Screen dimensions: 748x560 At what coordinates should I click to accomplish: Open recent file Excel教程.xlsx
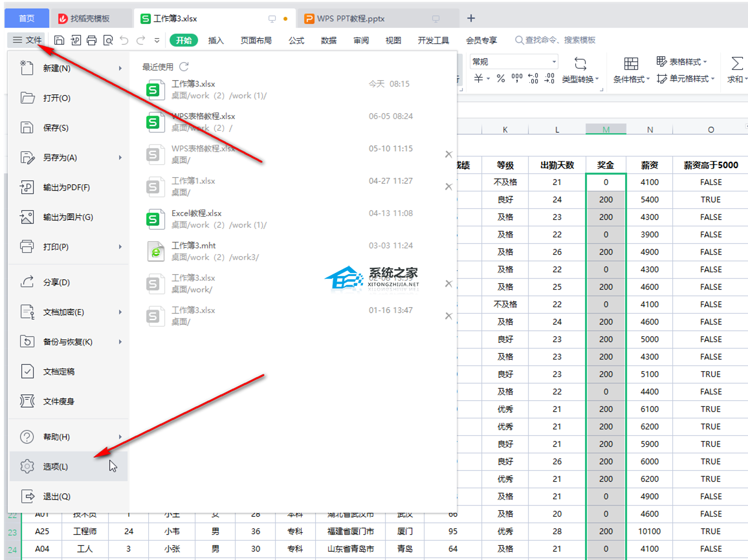click(x=197, y=213)
